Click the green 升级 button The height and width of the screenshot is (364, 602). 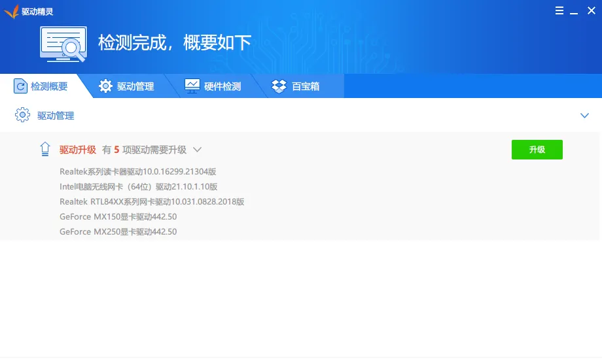[x=537, y=150]
